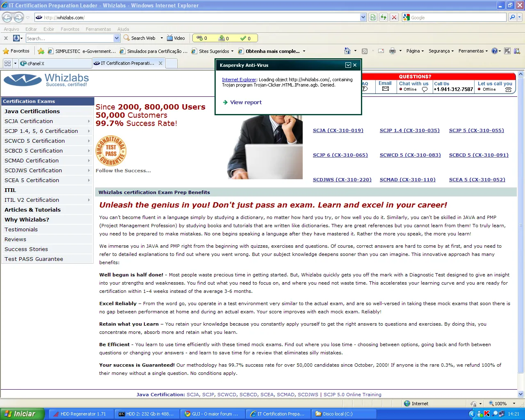Click SCJP 5.0 Online Training footer link
Screen dimensions: 525x420
[352, 395]
